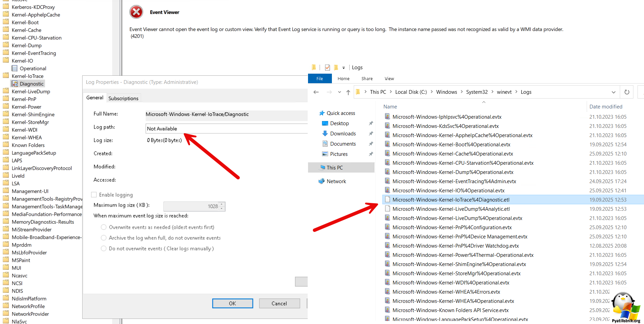Toggle the Enable logging checkbox
This screenshot has height=324, width=644.
coord(94,195)
